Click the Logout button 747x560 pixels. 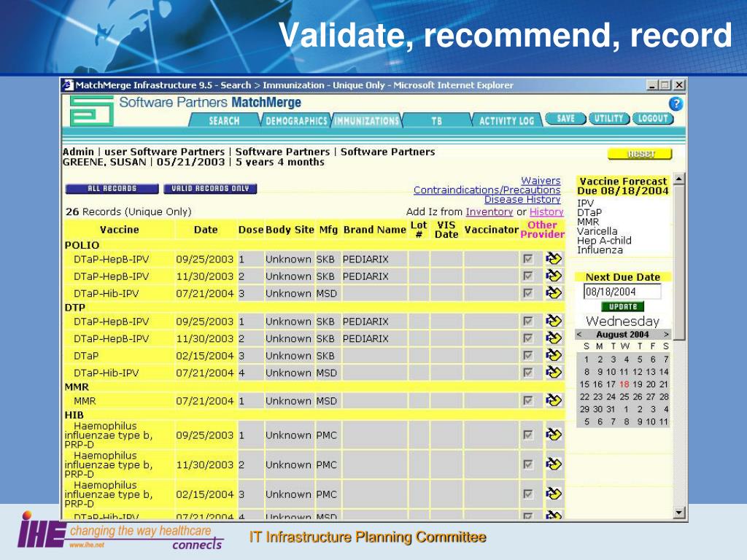coord(653,118)
